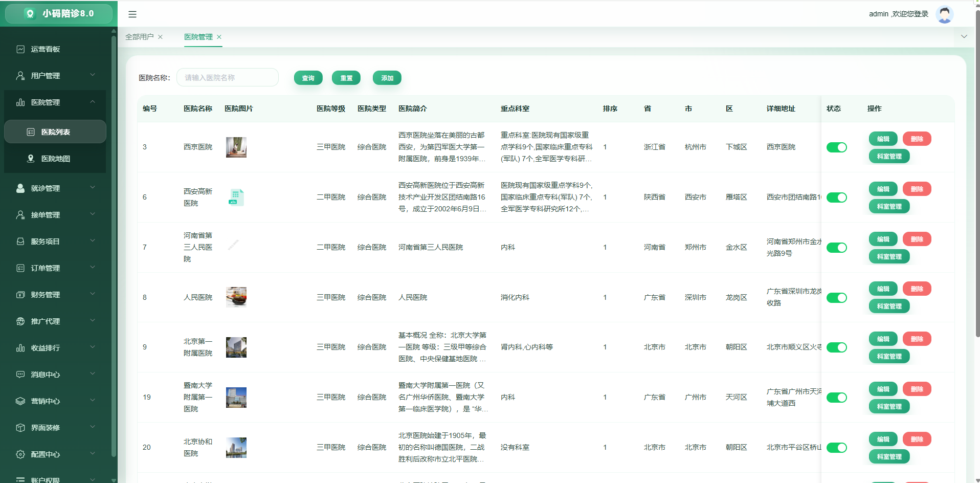Click the 配置中心 gear icon
This screenshot has height=483, width=980.
click(x=20, y=454)
